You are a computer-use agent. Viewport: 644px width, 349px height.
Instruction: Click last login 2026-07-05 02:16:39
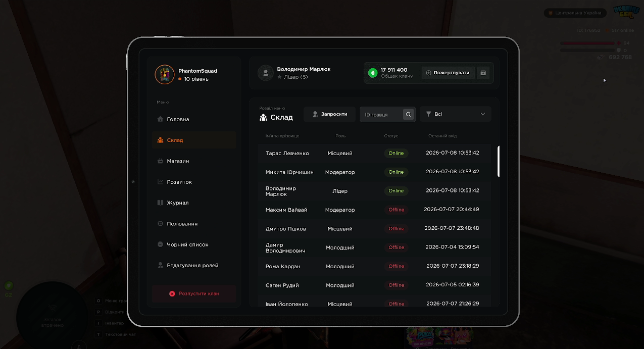click(453, 285)
